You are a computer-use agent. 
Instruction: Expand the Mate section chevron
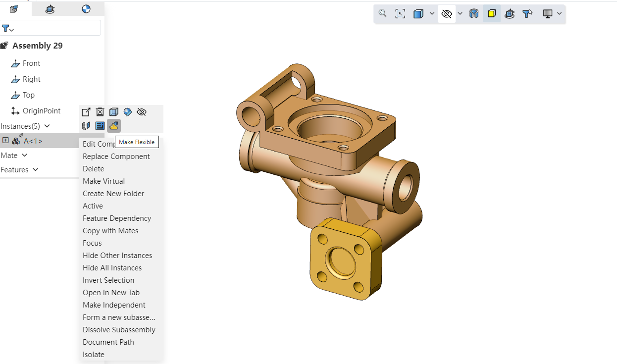25,156
